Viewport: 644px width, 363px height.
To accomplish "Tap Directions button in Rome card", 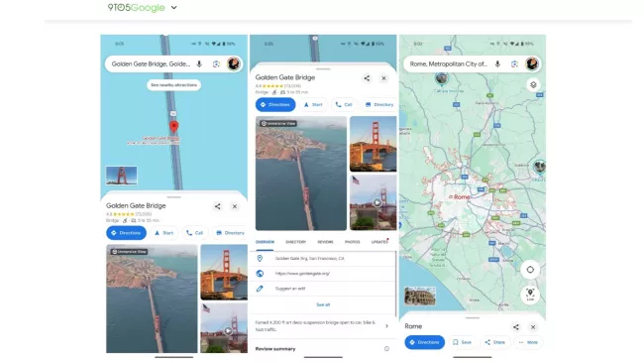I will [x=425, y=342].
